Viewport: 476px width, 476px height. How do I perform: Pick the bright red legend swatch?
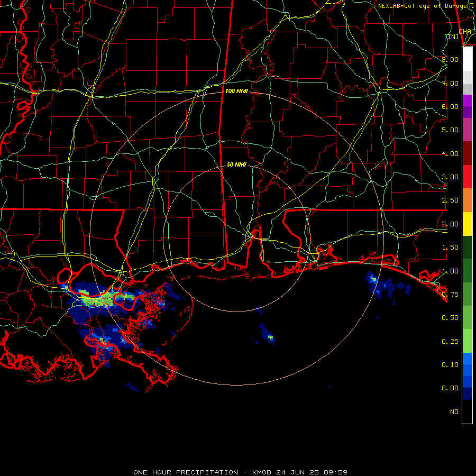467,177
